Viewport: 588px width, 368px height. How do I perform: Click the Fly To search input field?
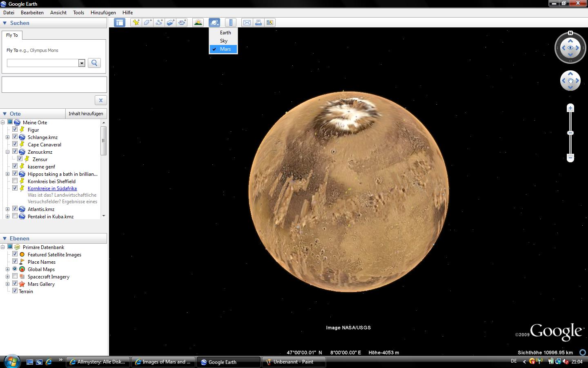tap(43, 63)
